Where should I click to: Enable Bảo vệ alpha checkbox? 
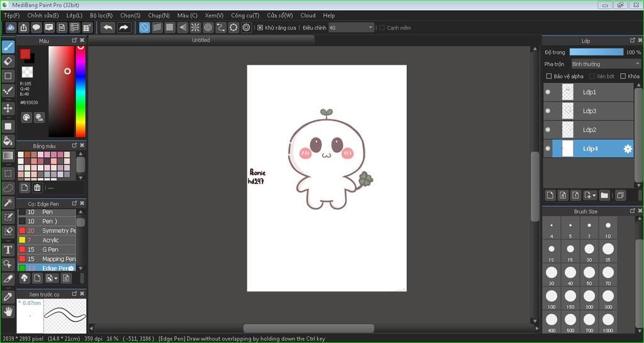point(548,76)
